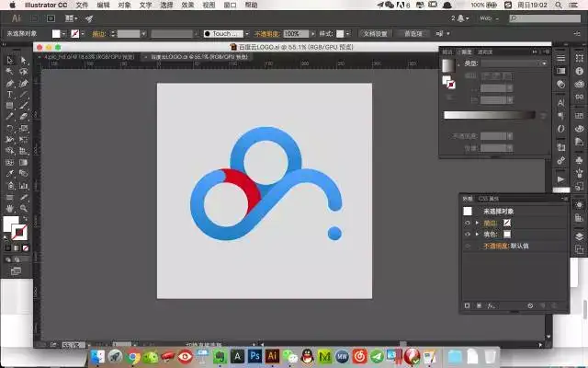588x368 pixels.
Task: Select the Direct Selection tool
Action: (24, 60)
